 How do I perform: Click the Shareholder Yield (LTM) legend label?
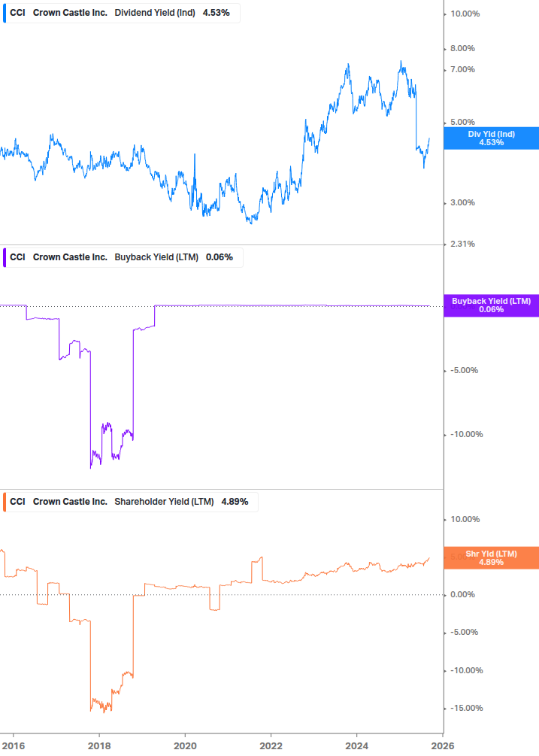pyautogui.click(x=164, y=502)
